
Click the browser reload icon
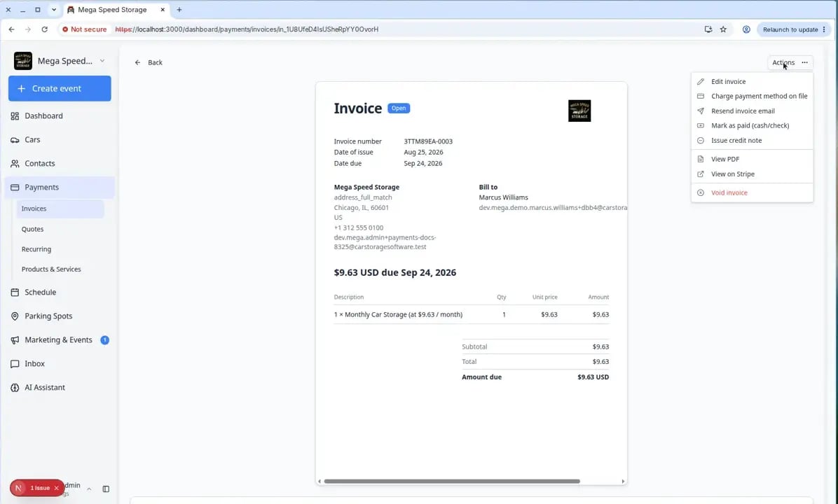coord(44,29)
